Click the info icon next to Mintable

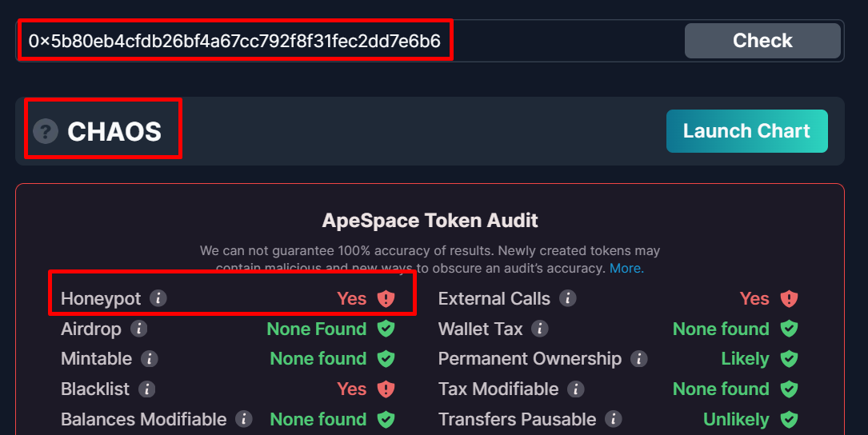tap(148, 359)
